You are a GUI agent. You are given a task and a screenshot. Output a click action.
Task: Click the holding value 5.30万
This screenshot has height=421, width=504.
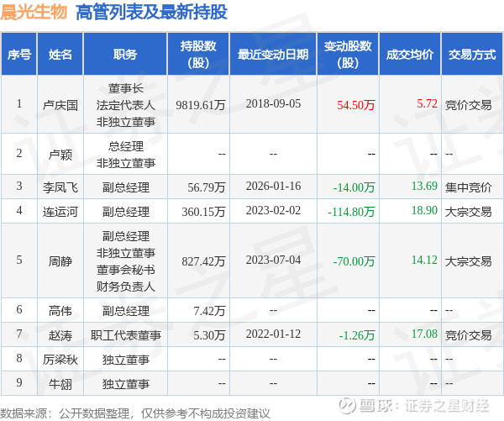(209, 335)
